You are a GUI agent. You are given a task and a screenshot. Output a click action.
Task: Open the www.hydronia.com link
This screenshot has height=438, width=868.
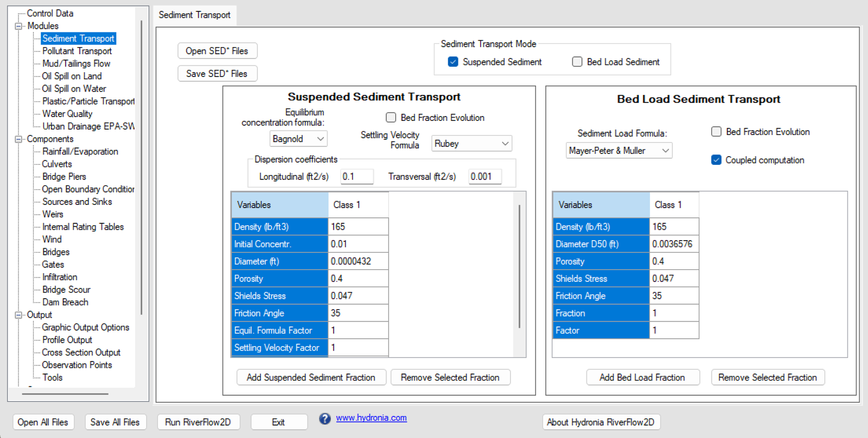click(x=371, y=418)
